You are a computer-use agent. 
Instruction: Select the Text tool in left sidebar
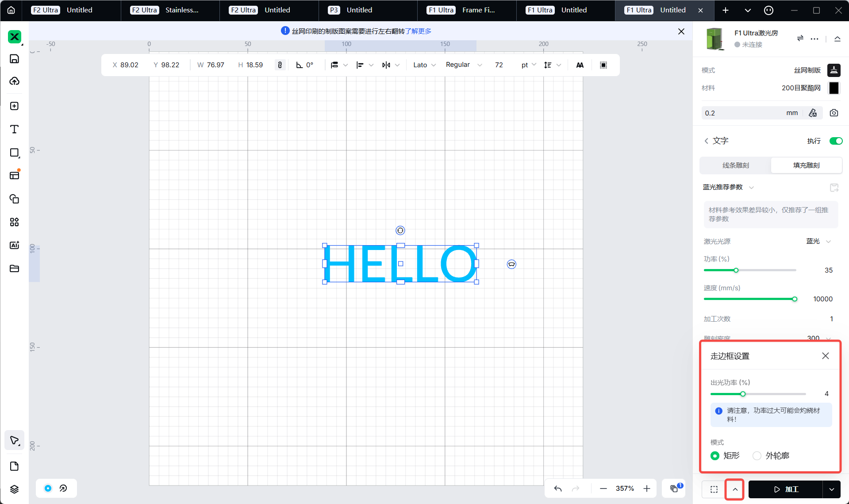pyautogui.click(x=14, y=129)
